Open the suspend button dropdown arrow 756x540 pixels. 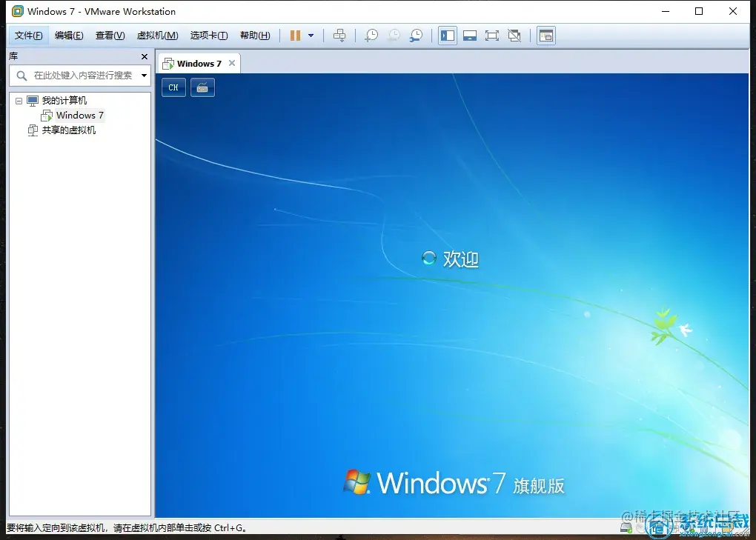click(310, 35)
